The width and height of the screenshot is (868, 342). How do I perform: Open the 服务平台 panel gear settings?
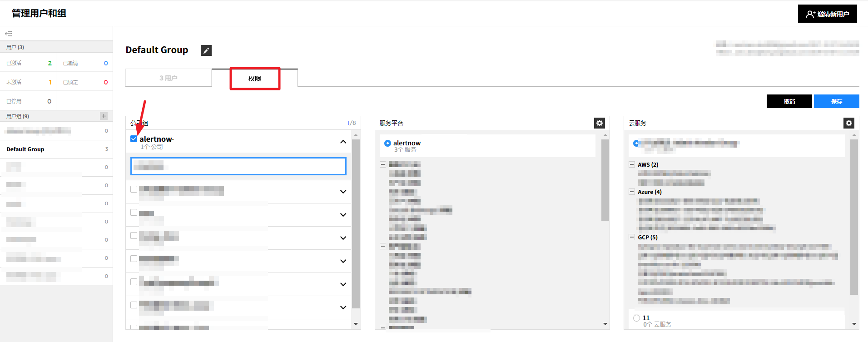(x=600, y=123)
